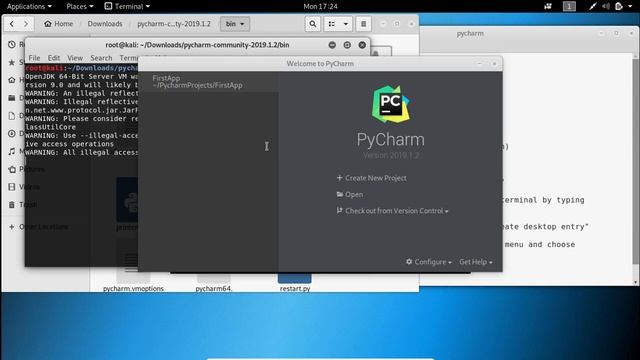Viewport: 640px width, 360px height.
Task: Click the Downloads icon in the sidebar
Action: pyautogui.click(x=12, y=133)
